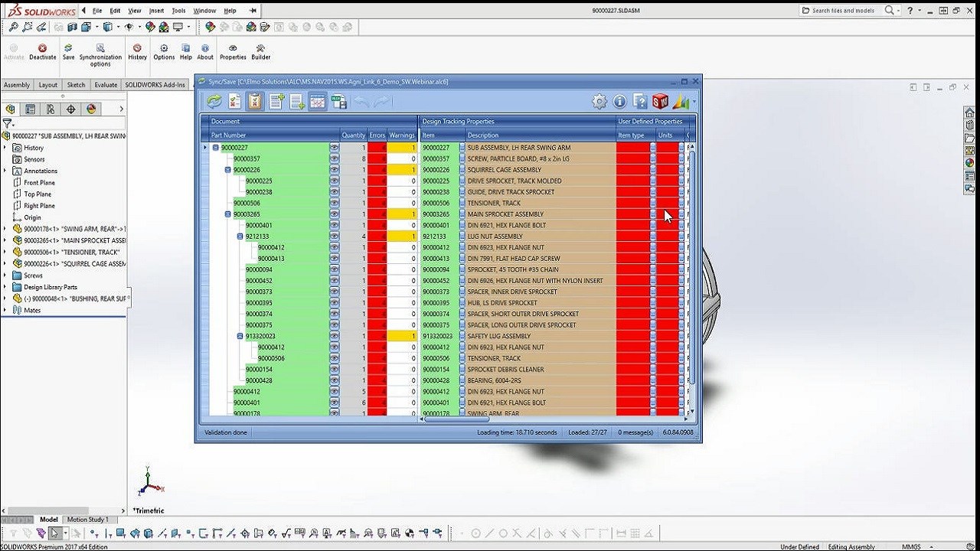Viewport: 980px width, 551px height.
Task: Click the red Item type cell for 90000227
Action: tap(633, 148)
